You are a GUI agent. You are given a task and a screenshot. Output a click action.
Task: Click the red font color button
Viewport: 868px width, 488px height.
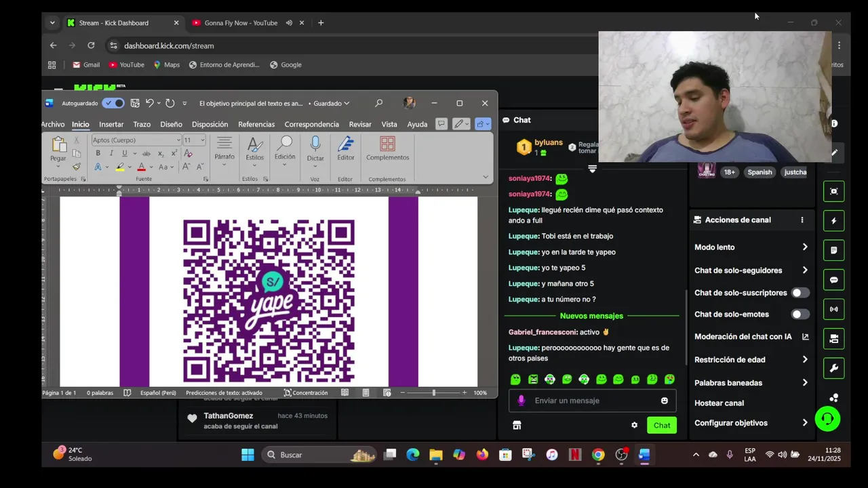[x=141, y=167]
